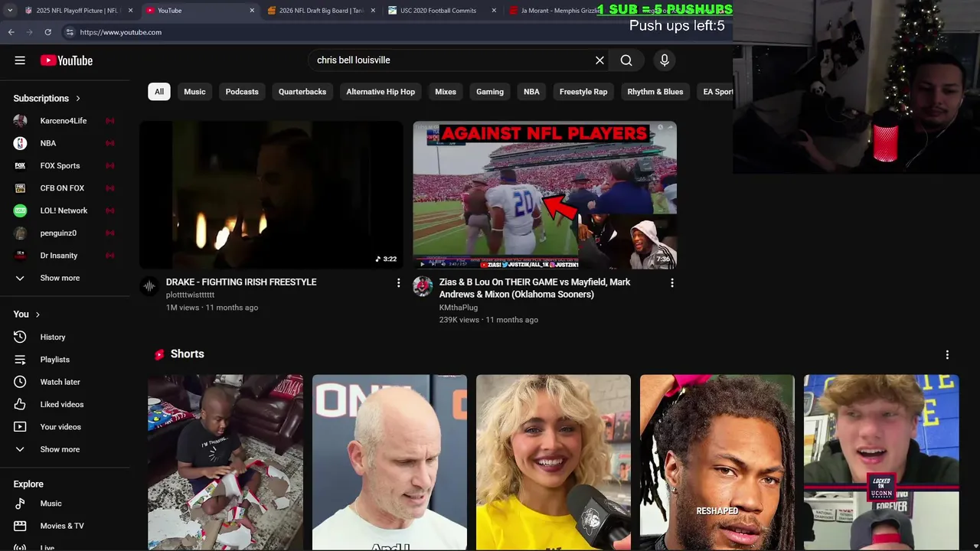Click site info icon beside URL
Screen dimensions: 980x551
[x=70, y=32]
